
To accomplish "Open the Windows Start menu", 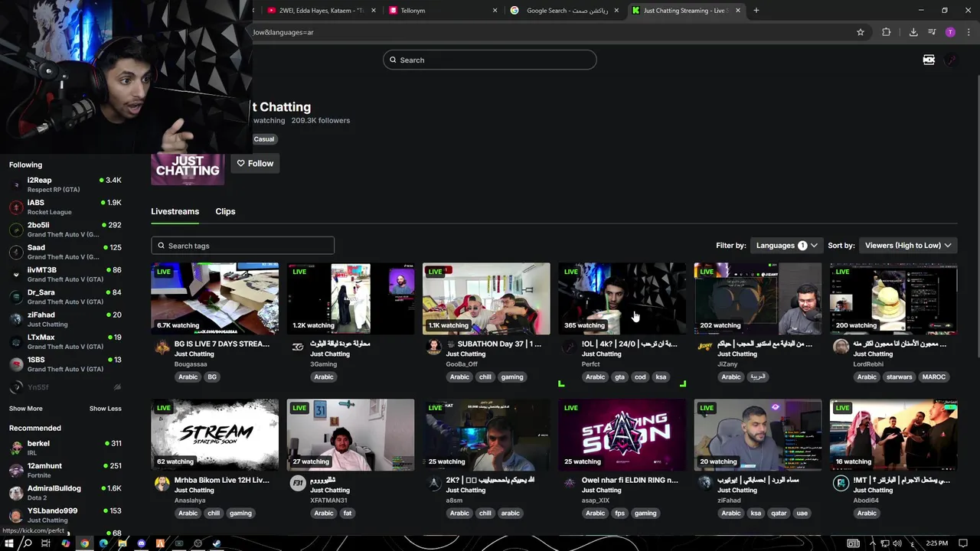I will [x=8, y=543].
